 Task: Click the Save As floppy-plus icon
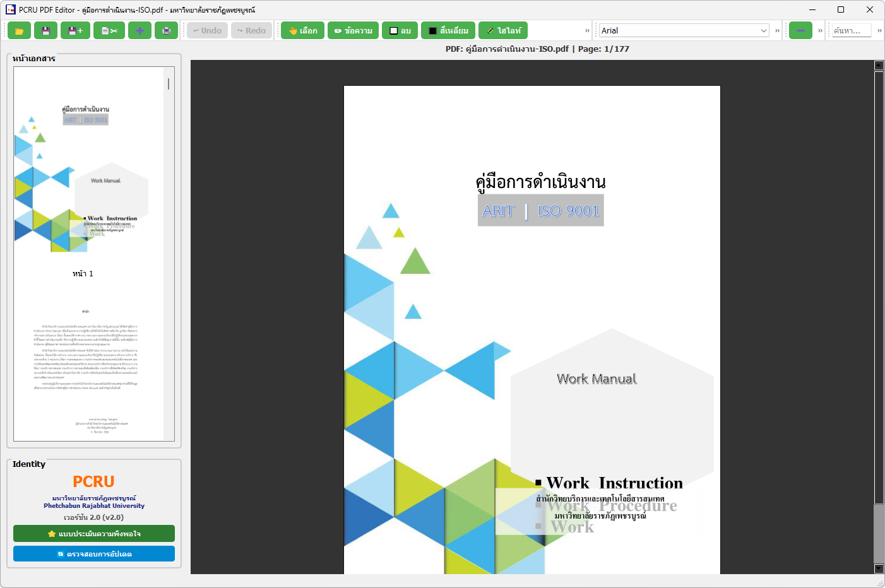(75, 31)
